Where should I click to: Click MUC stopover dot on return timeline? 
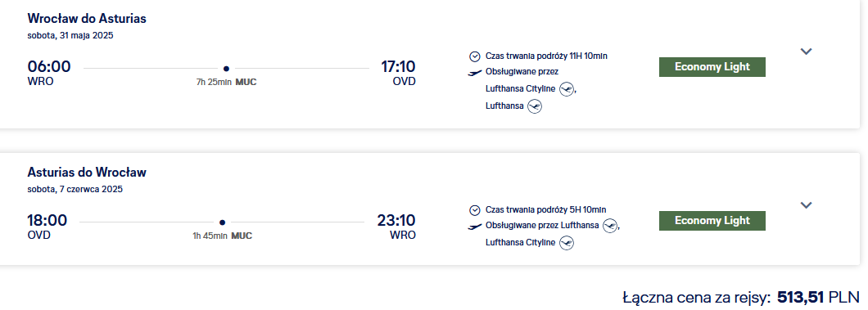pos(222,222)
